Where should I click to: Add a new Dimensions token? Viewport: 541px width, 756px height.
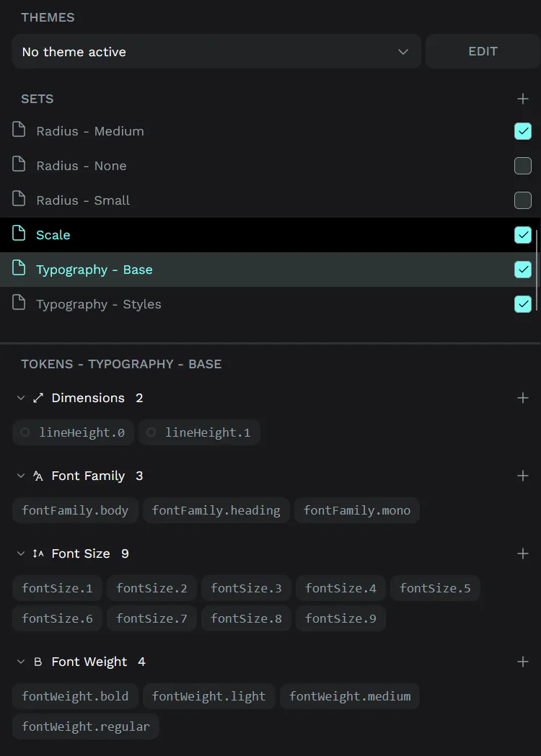[x=523, y=397]
